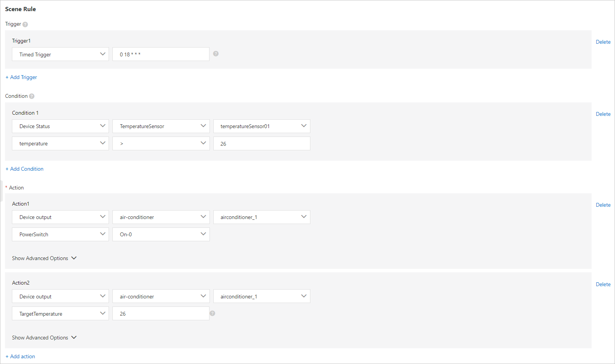Open help tooltip beside the cron expression field
Screen dimensions: 615x364
[216, 54]
